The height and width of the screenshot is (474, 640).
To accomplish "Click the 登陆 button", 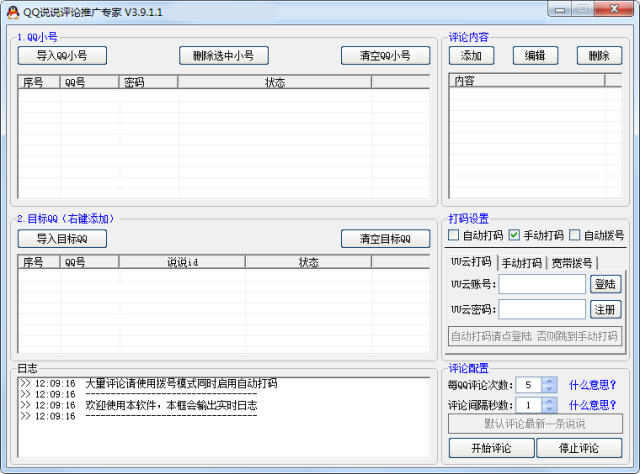I will coord(606,284).
